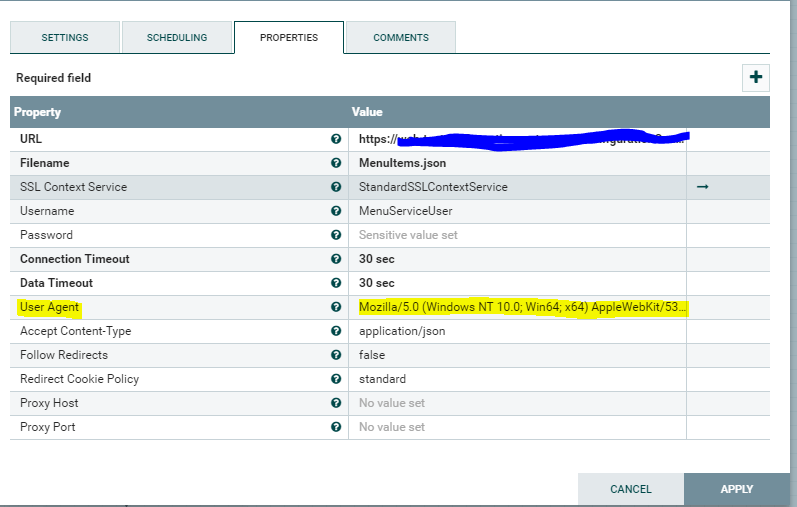Open help tooltip for URL property
The image size is (797, 507).
pos(336,139)
